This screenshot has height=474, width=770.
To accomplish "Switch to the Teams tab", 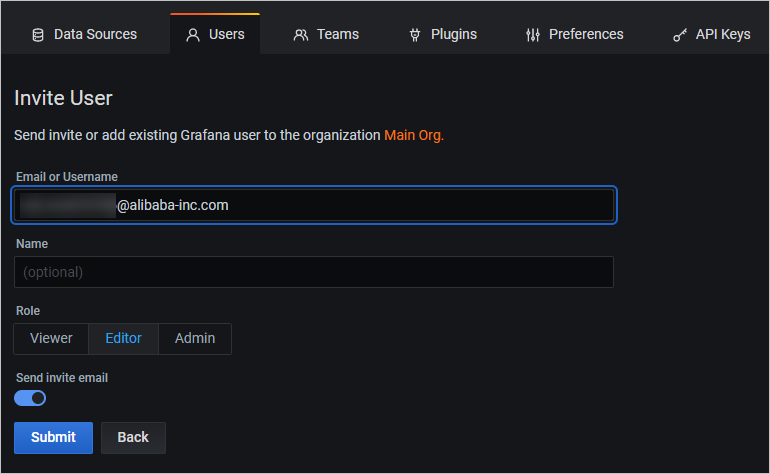I will point(337,34).
